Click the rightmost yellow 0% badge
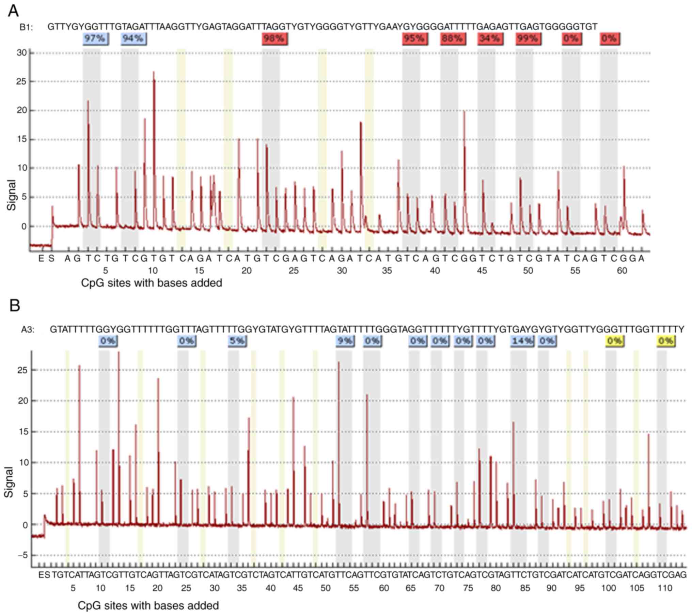The height and width of the screenshot is (616, 692). tap(666, 340)
